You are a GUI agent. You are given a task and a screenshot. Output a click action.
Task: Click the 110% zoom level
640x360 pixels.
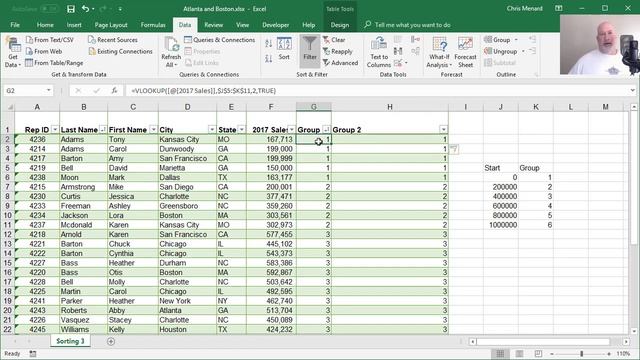623,354
